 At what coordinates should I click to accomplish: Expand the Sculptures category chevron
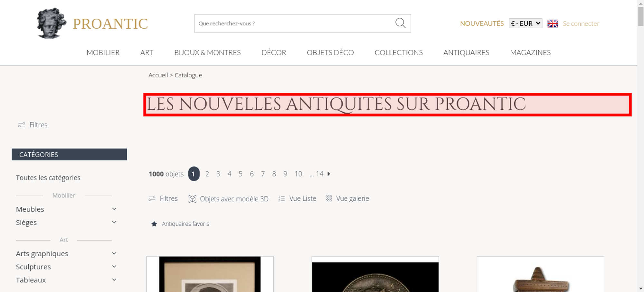(114, 267)
